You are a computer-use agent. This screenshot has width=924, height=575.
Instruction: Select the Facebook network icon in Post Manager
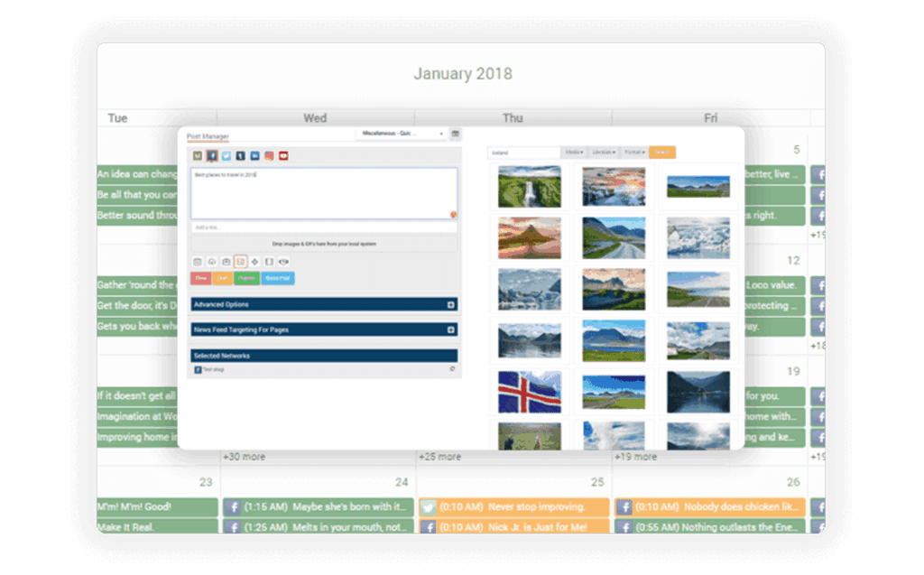click(x=212, y=156)
